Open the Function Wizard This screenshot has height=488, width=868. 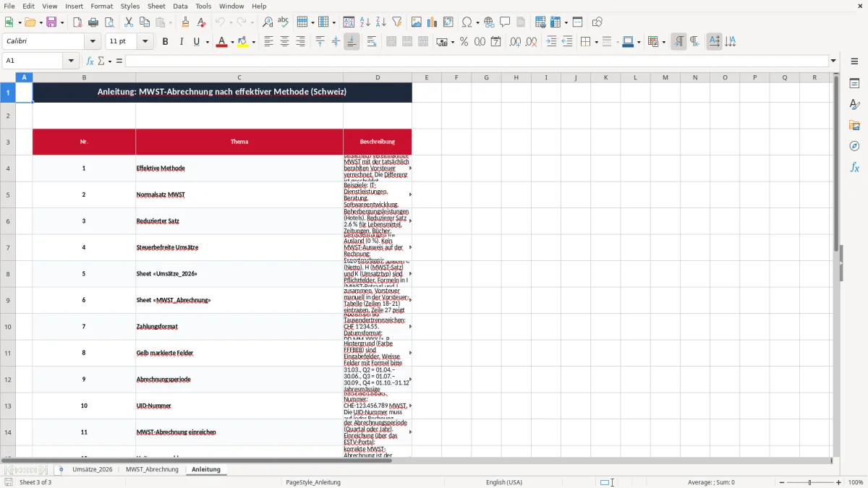[90, 61]
